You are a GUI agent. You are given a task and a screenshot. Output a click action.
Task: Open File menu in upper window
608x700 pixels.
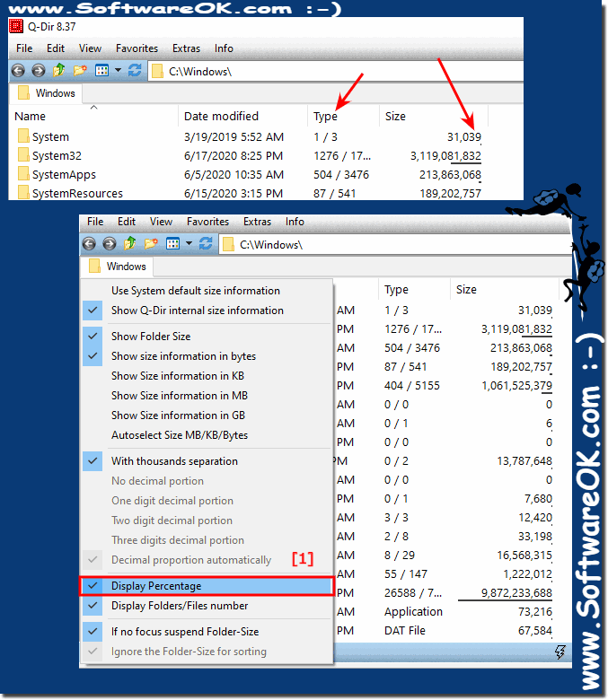[24, 48]
